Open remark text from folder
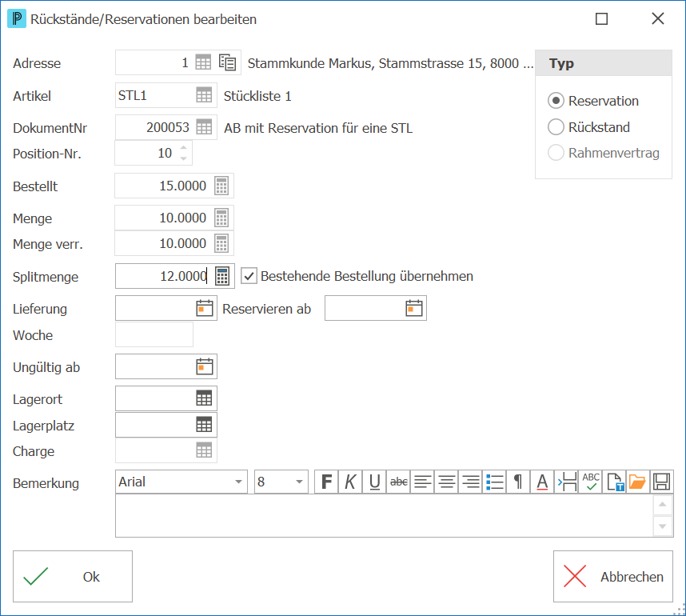This screenshot has height=616, width=686. pyautogui.click(x=637, y=482)
